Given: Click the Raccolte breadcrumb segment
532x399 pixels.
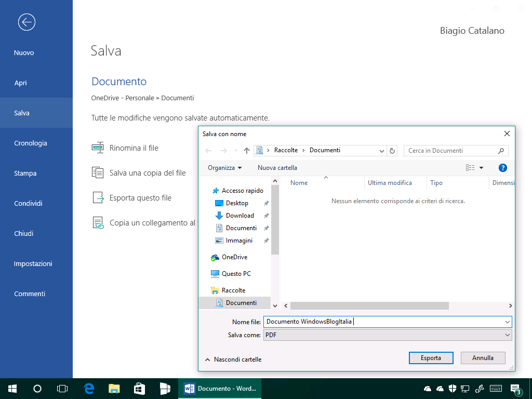Looking at the screenshot, I should (286, 150).
